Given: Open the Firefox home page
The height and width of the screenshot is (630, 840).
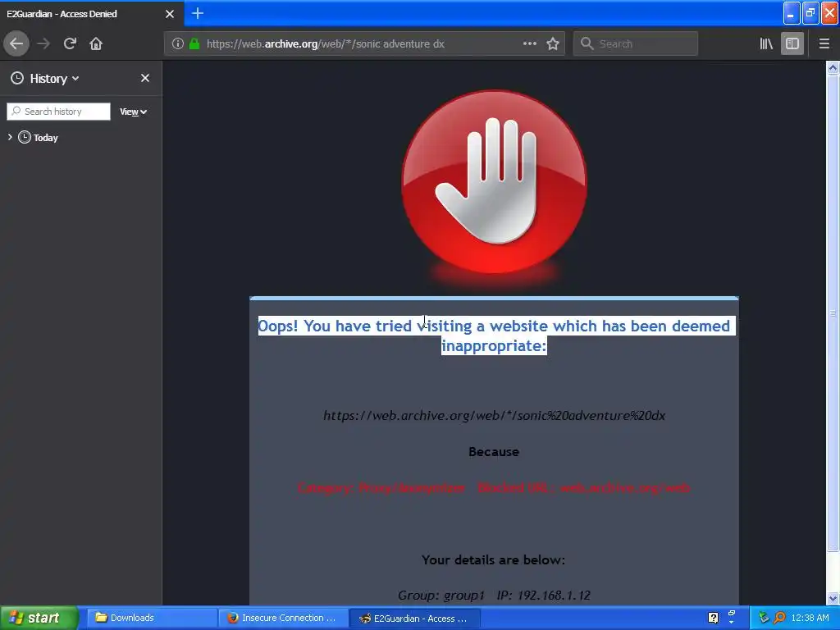Looking at the screenshot, I should click(96, 43).
